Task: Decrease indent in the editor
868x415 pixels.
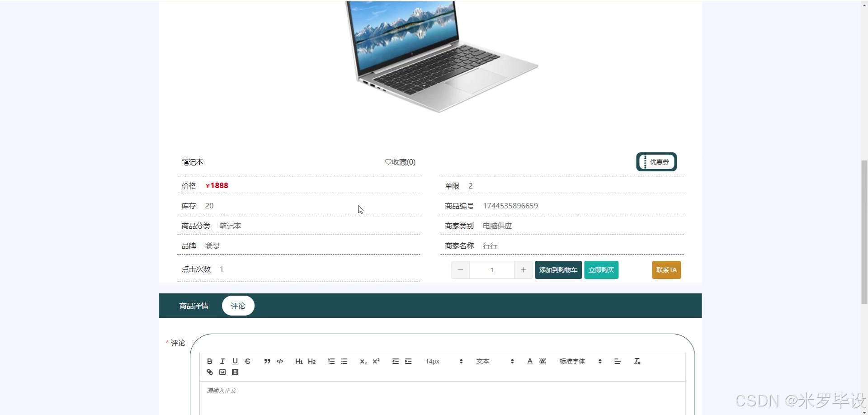Action: click(396, 361)
